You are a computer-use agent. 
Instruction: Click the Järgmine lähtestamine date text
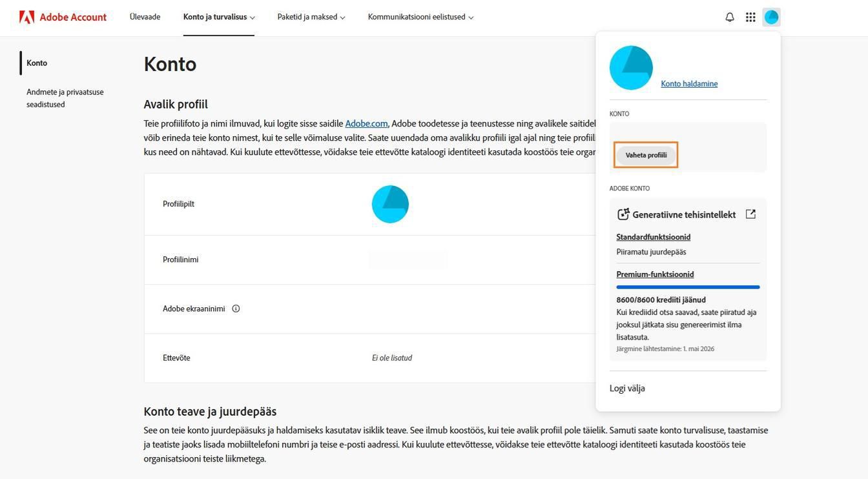point(665,349)
